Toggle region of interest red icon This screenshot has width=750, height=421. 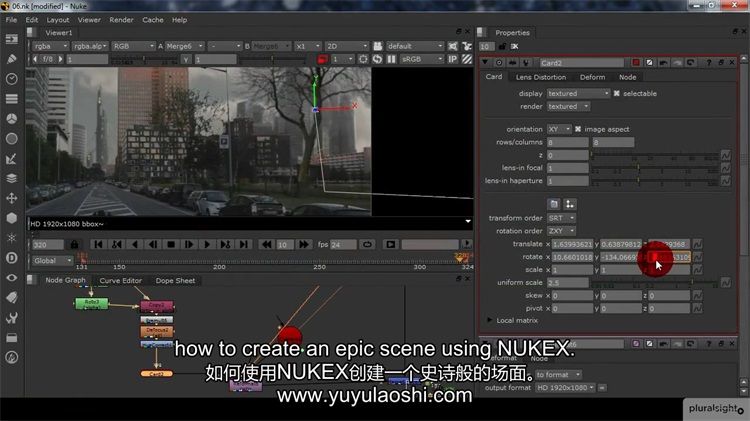(322, 59)
